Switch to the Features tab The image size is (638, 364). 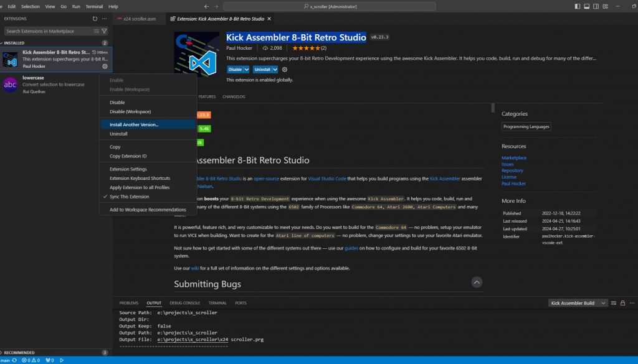207,96
